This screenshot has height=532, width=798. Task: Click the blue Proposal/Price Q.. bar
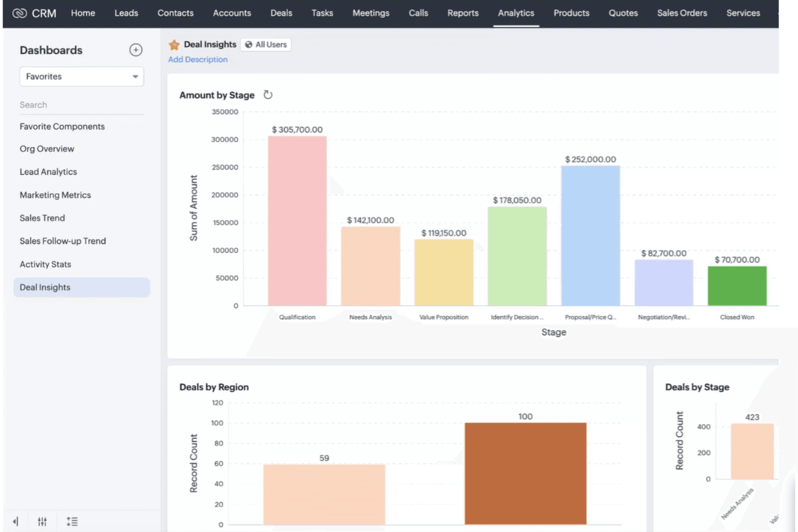[x=590, y=236]
